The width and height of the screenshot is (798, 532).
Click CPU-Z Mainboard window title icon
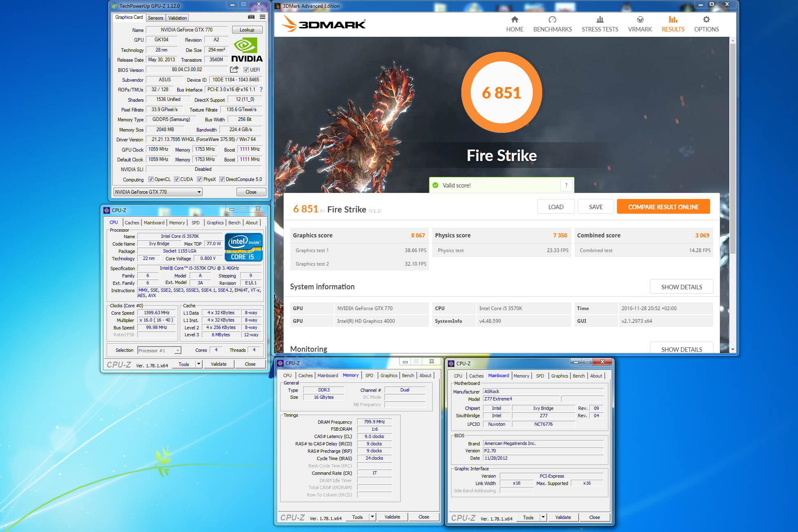[451, 363]
